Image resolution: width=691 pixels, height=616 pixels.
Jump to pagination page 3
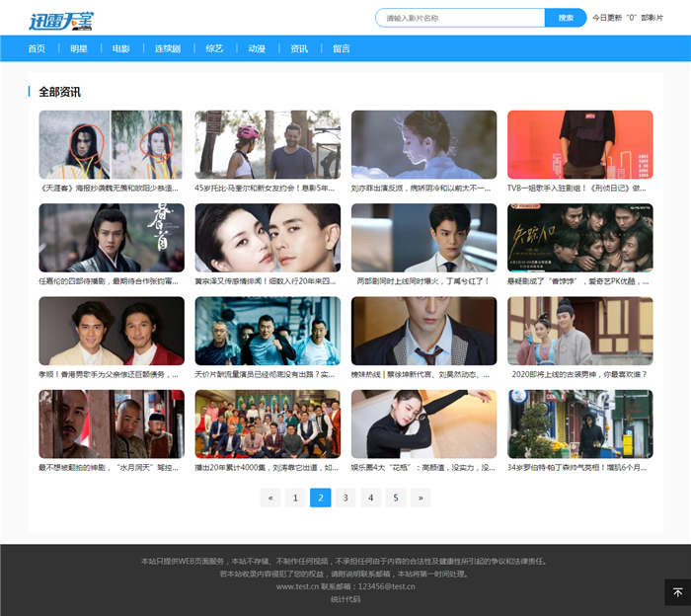tap(345, 499)
